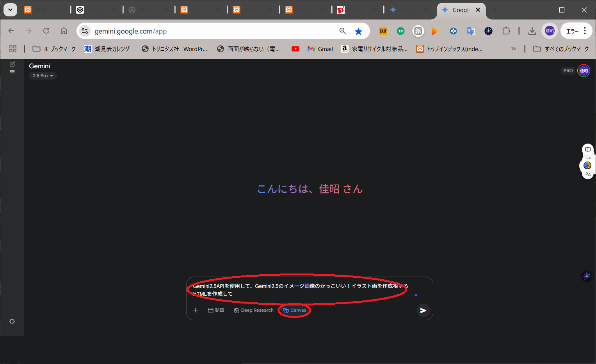Select the Deep Research tool

tap(254, 310)
